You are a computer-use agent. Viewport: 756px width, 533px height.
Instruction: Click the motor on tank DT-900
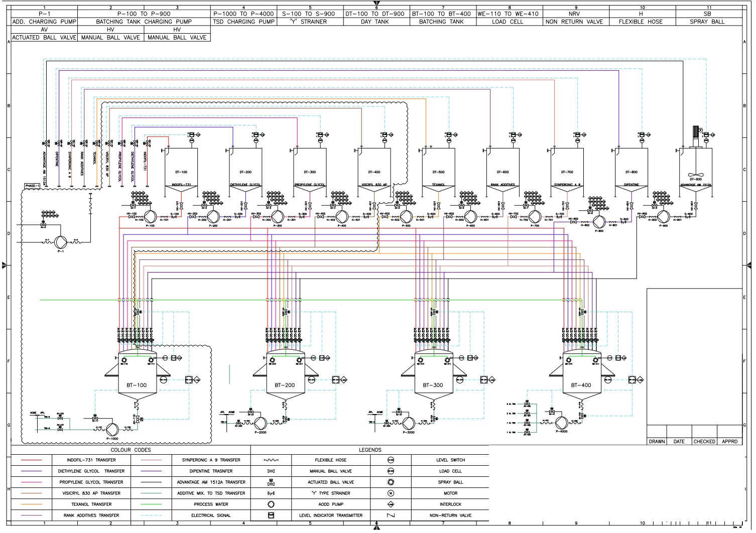(696, 132)
